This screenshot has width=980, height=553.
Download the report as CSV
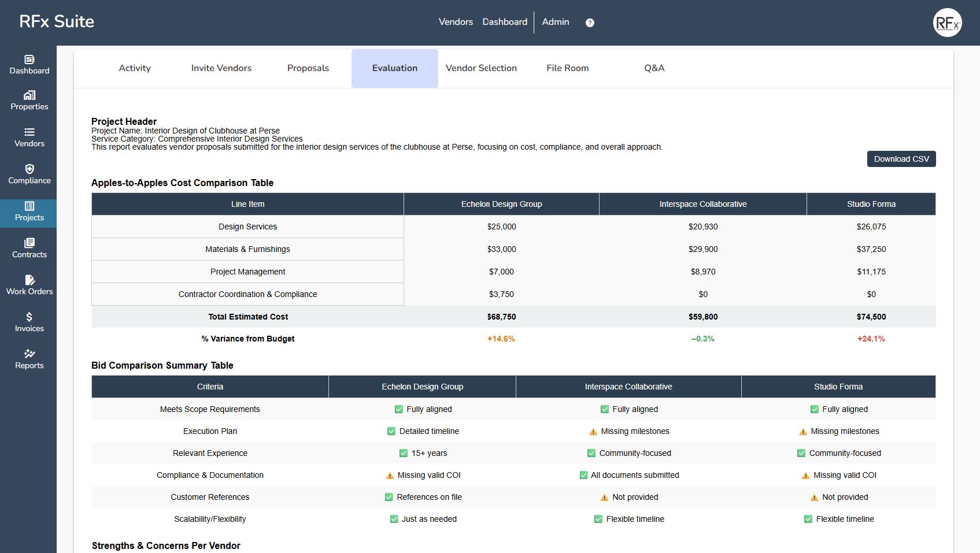pos(901,159)
